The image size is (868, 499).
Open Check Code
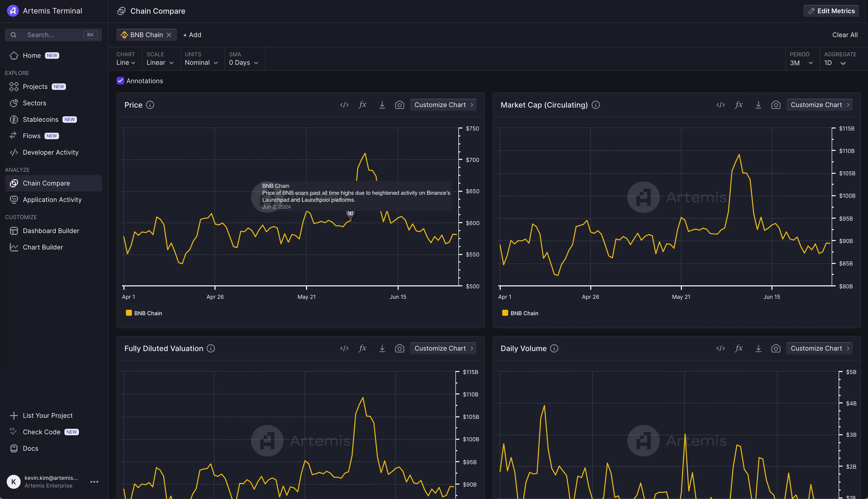[x=54, y=432]
